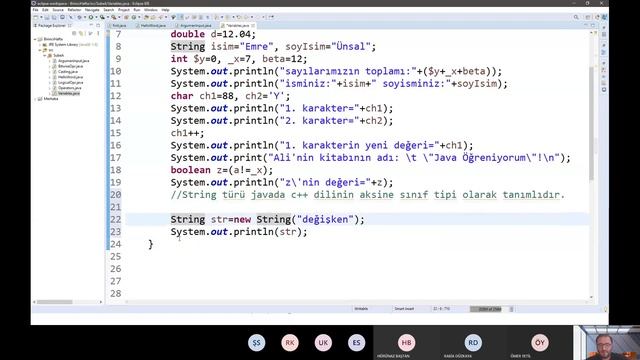Select Variables.java in Package Explorer tree
The height and width of the screenshot is (360, 640).
tap(68, 93)
